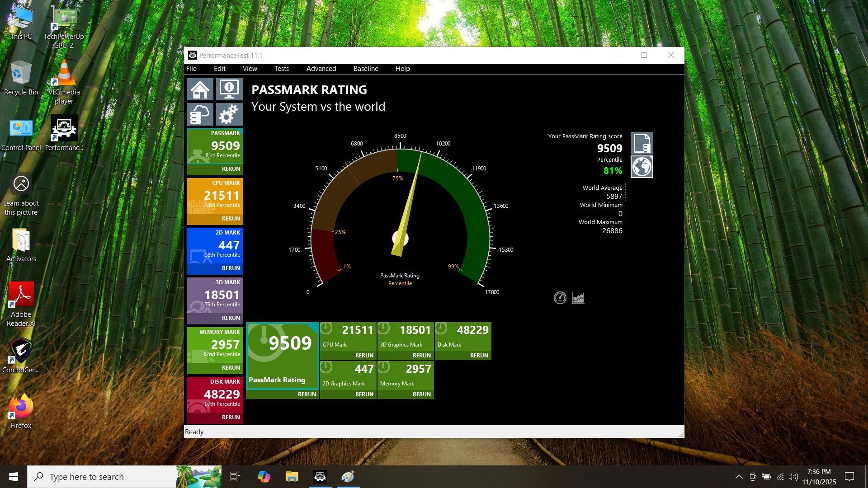Click the 2D Graphics Mark score tile
This screenshot has height=488, width=868.
[x=348, y=375]
